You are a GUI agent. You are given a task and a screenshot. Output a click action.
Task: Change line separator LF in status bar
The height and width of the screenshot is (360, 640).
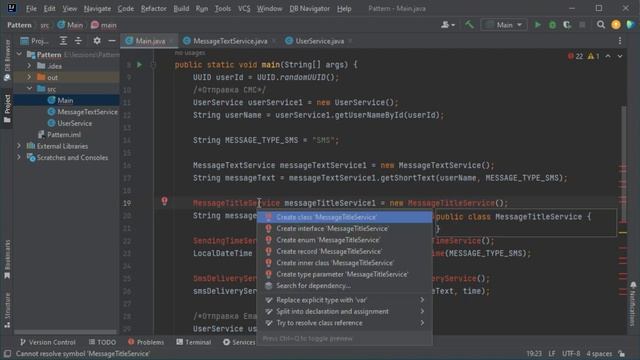coord(552,354)
